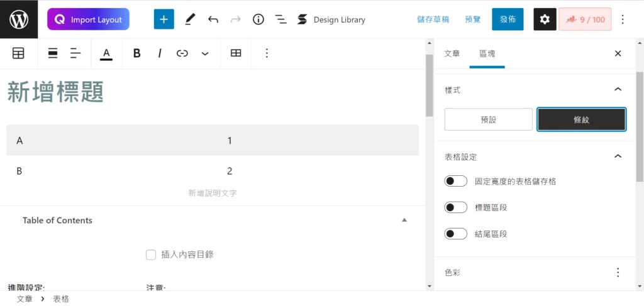Select the pencil edit tool
This screenshot has width=644, height=306.
pos(190,19)
